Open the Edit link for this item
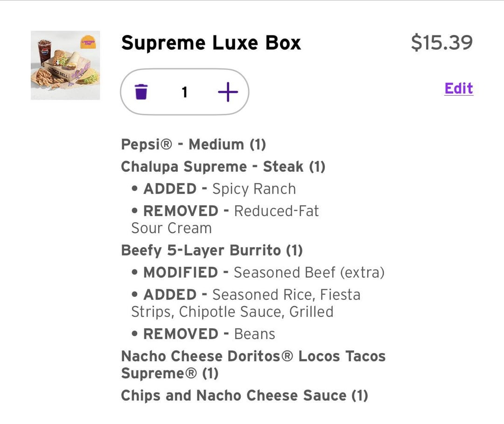This screenshot has height=424, width=504. (x=458, y=88)
